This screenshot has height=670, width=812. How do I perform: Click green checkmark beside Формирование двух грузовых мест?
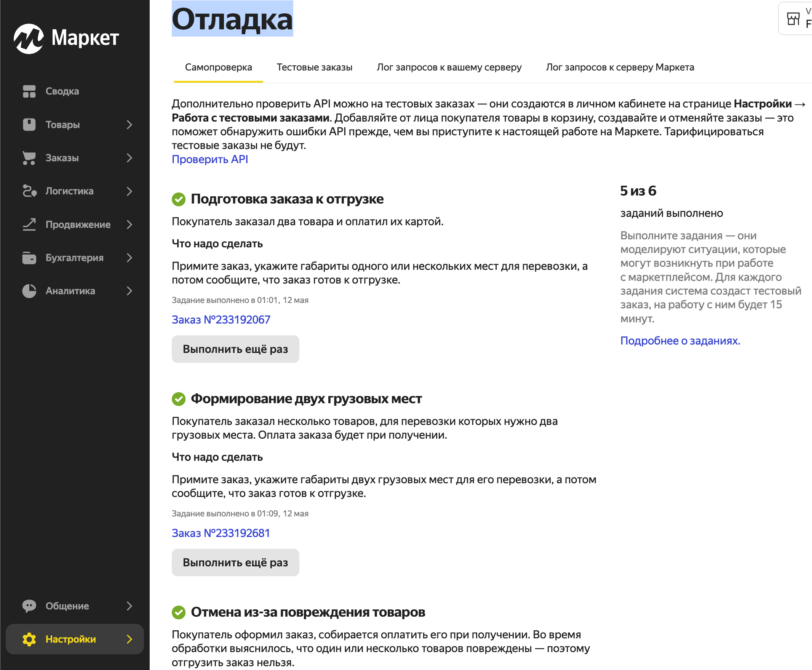[179, 399]
